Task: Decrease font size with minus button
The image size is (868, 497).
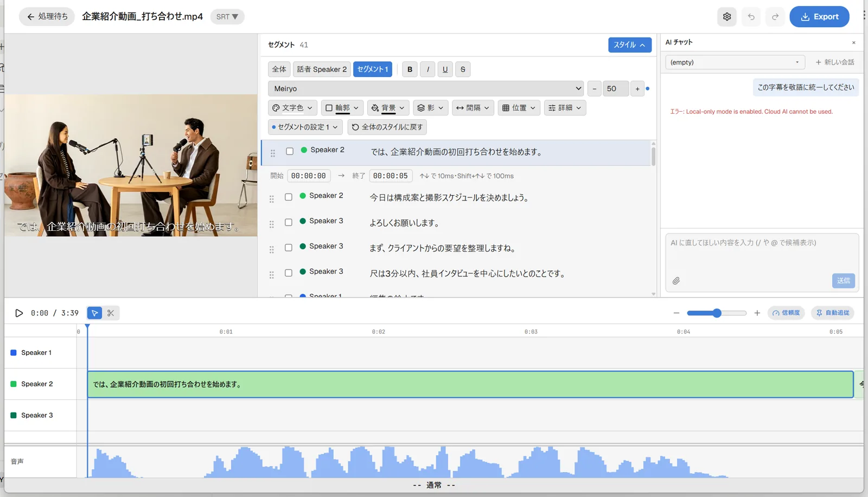Action: point(595,89)
